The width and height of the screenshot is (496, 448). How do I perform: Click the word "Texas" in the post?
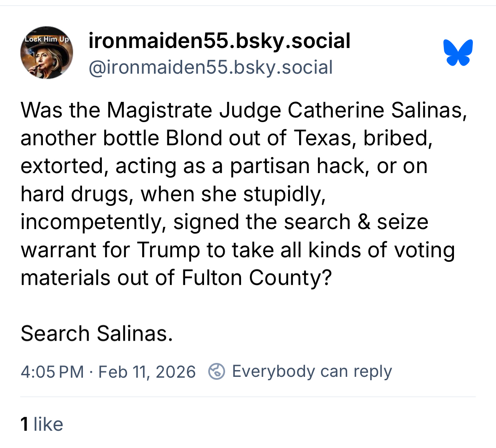323,138
